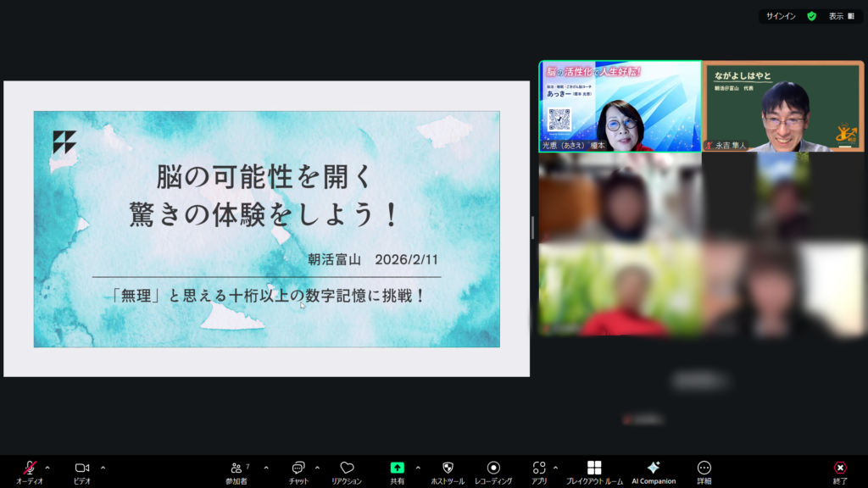Open the apps icon
The width and height of the screenshot is (868, 488).
539,469
